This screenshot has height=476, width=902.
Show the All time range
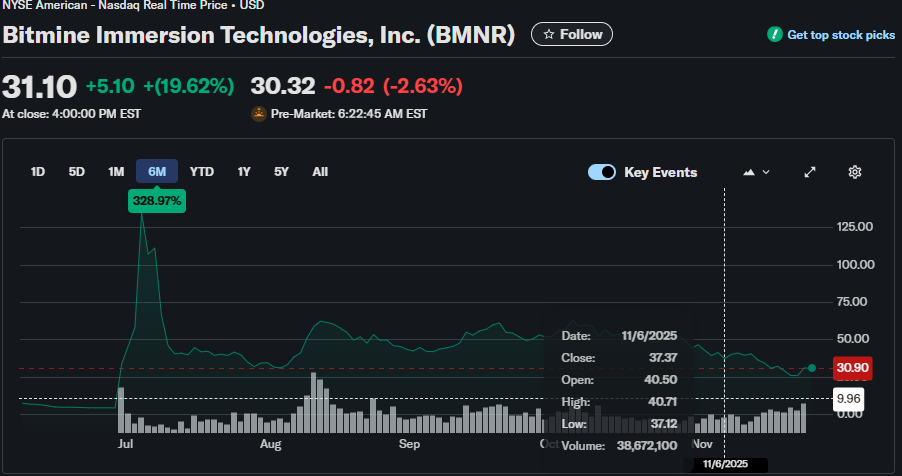pos(320,172)
